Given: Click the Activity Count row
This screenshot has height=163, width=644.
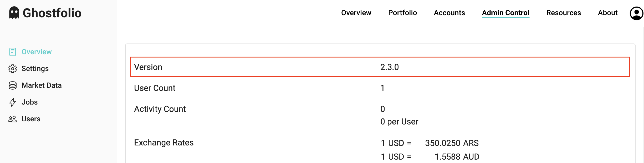Looking at the screenshot, I should coord(160,109).
